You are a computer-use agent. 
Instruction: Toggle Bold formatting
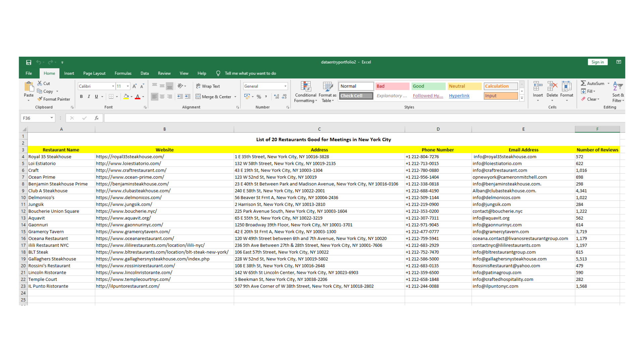81,97
